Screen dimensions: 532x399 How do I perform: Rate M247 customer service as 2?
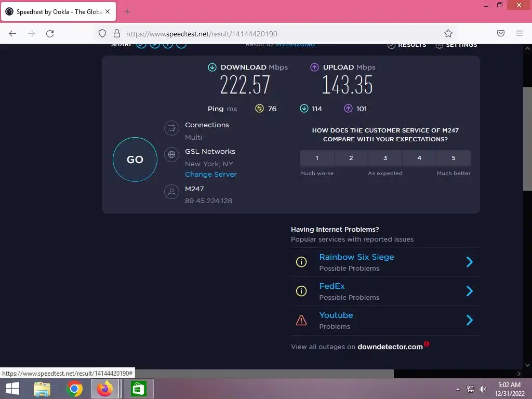tap(351, 158)
